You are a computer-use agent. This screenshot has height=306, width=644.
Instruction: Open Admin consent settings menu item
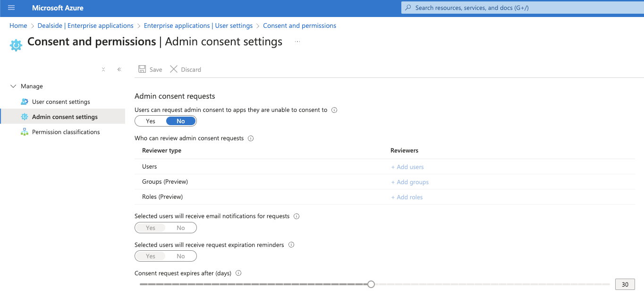[x=65, y=117]
